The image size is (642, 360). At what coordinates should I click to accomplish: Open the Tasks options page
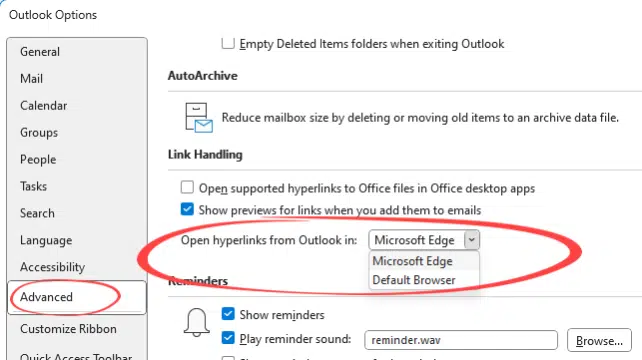click(33, 186)
